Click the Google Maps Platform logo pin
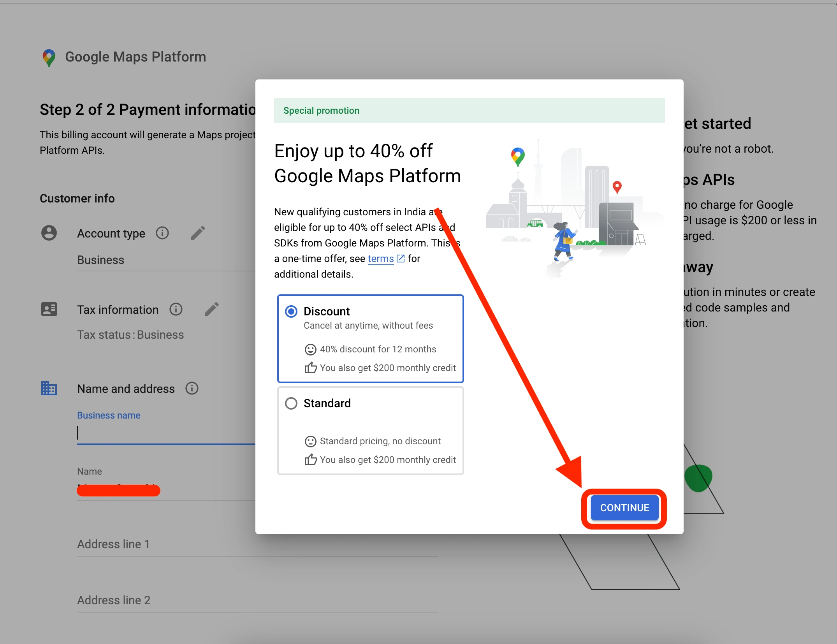This screenshot has height=644, width=837. [49, 58]
